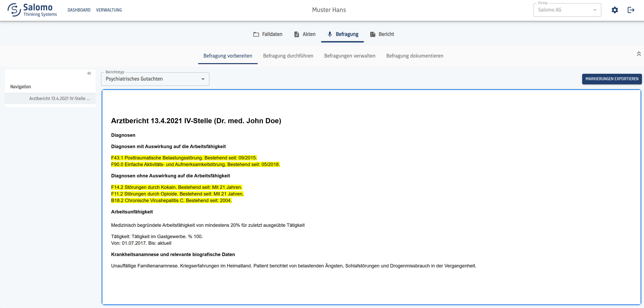Viewport: 644px width, 308px height.
Task: Click the Medizinisch begründete Arbeitsfähigkeit sentence
Action: tap(208, 225)
